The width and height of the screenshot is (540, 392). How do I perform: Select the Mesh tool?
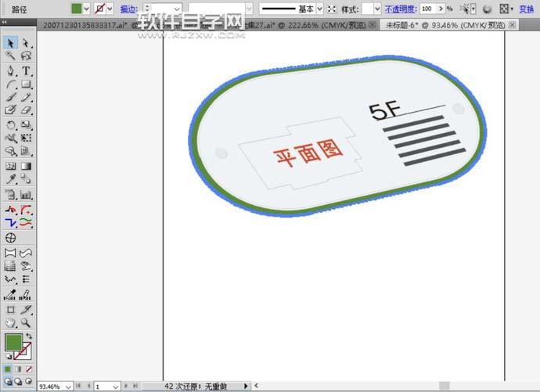tap(10, 166)
